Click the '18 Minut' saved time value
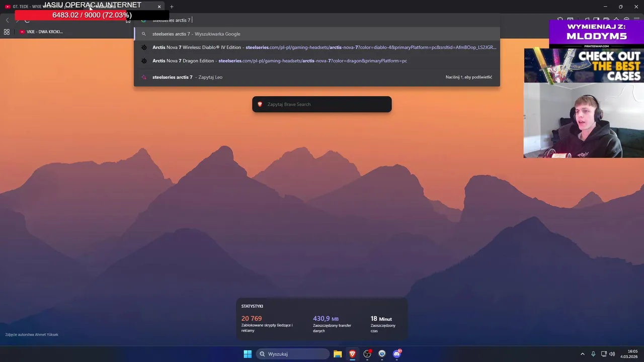This screenshot has width=644, height=362. (381, 319)
